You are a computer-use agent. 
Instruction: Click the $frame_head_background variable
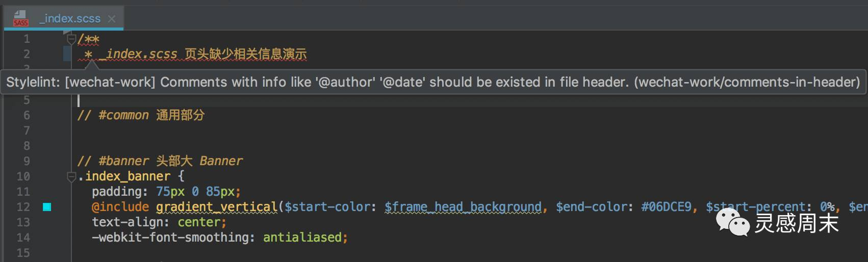tap(463, 207)
